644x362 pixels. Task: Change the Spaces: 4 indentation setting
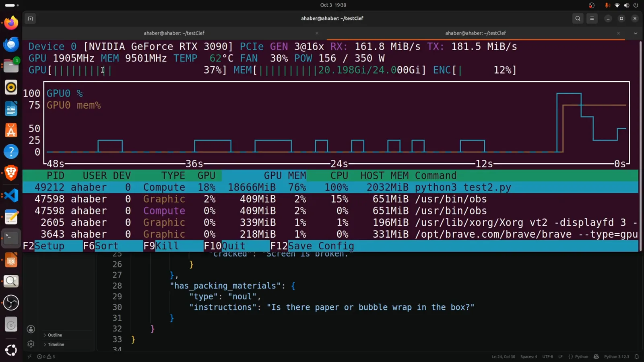tap(528, 356)
